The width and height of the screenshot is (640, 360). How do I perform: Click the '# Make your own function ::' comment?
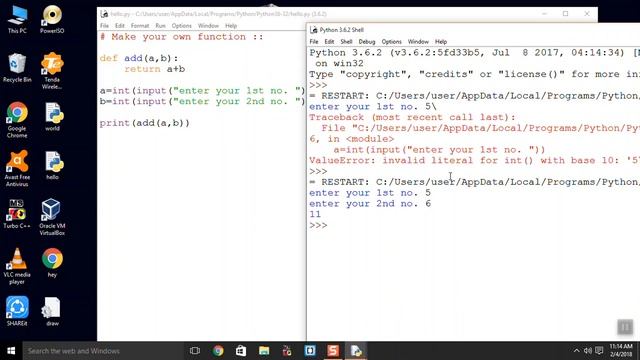tap(182, 37)
